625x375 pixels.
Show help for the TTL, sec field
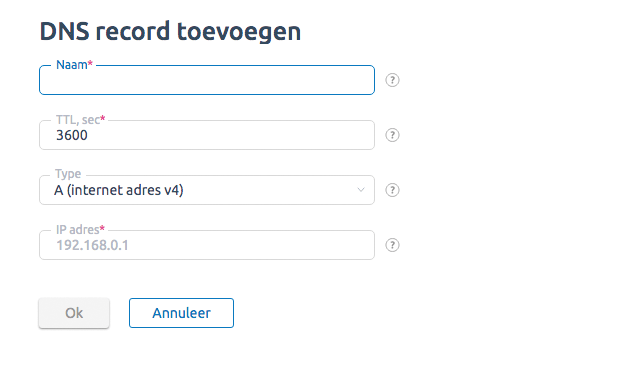(392, 135)
